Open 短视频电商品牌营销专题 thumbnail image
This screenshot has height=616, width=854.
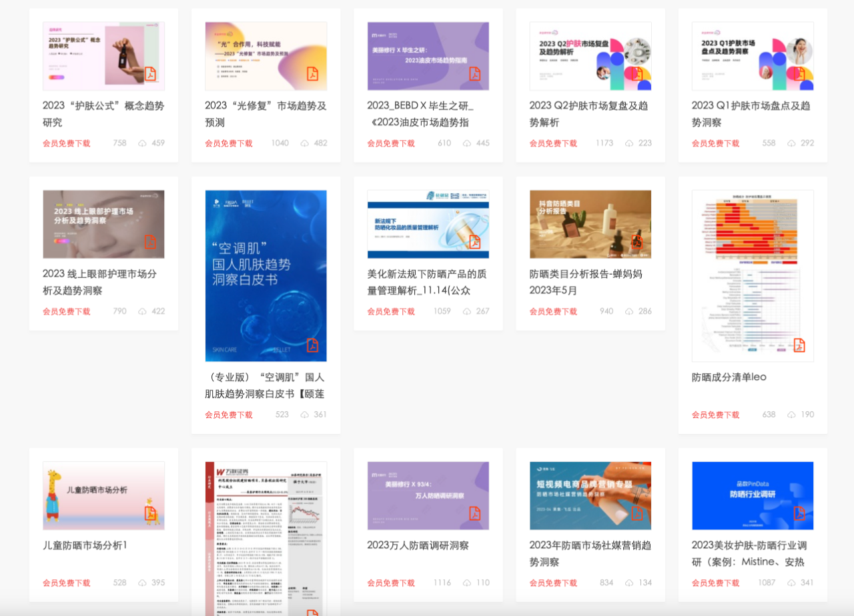(590, 496)
